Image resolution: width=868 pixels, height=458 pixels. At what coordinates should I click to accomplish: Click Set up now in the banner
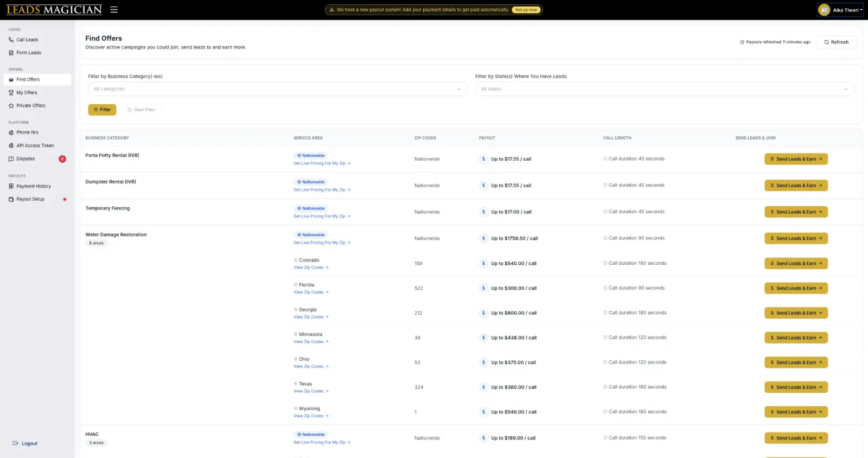pos(526,10)
